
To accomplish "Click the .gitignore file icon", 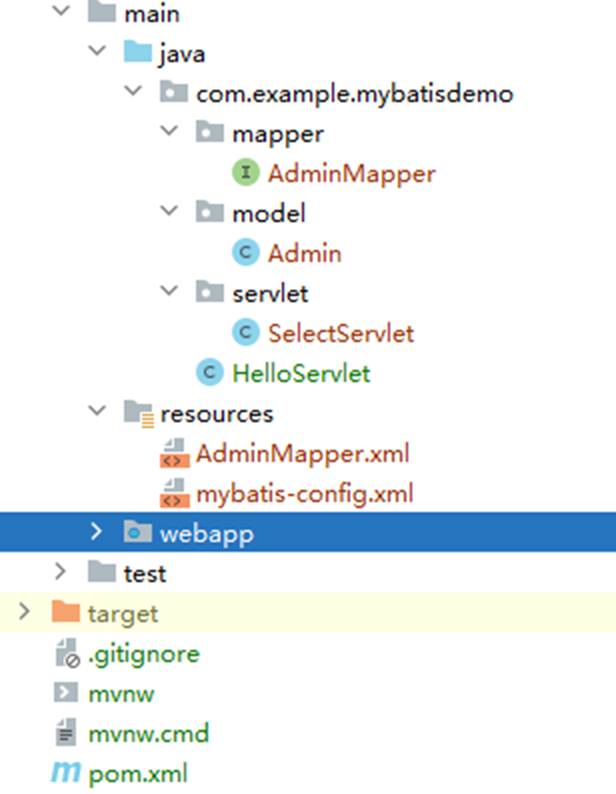I will pyautogui.click(x=67, y=653).
